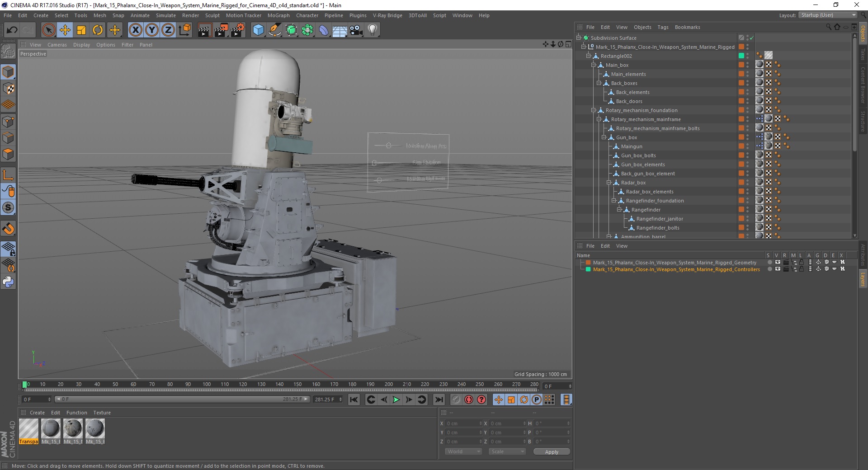The width and height of the screenshot is (868, 470).
Task: Open Object Manager Tags menu
Action: pos(663,27)
